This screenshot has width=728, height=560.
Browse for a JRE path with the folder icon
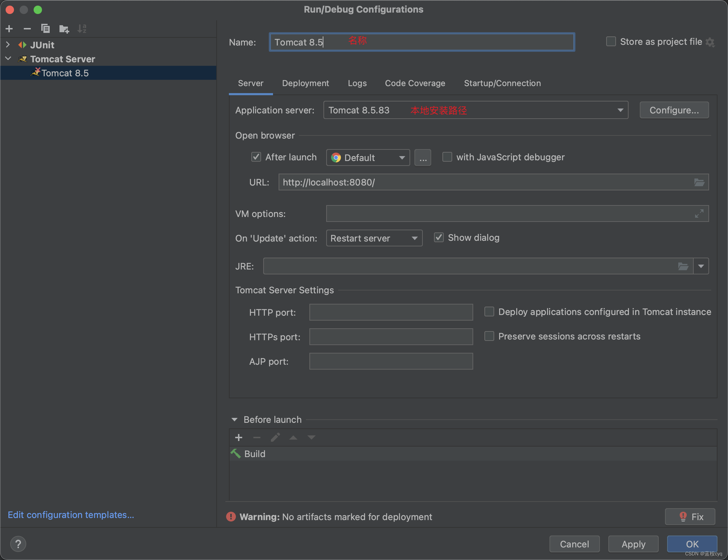click(x=683, y=266)
